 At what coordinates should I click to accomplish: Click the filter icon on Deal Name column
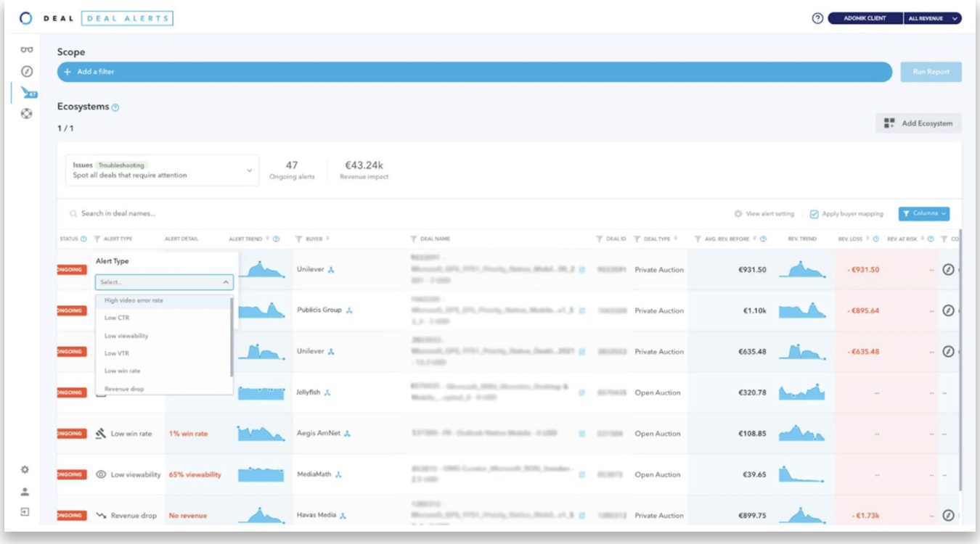(x=414, y=239)
